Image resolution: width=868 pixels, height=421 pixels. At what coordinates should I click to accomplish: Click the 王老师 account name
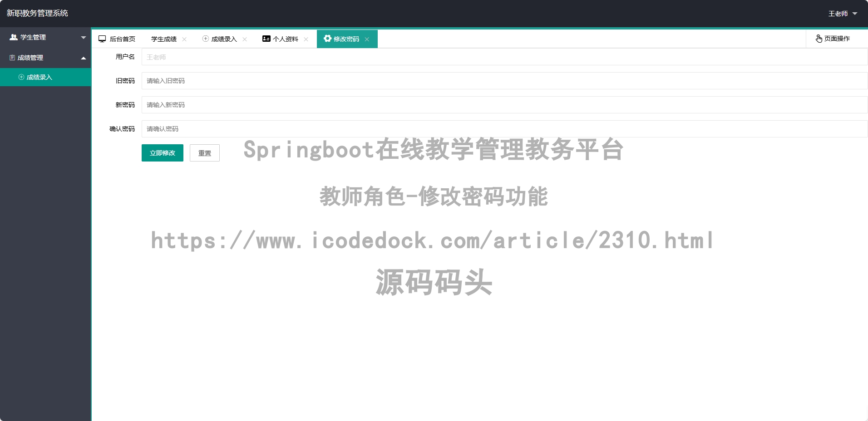(x=838, y=14)
